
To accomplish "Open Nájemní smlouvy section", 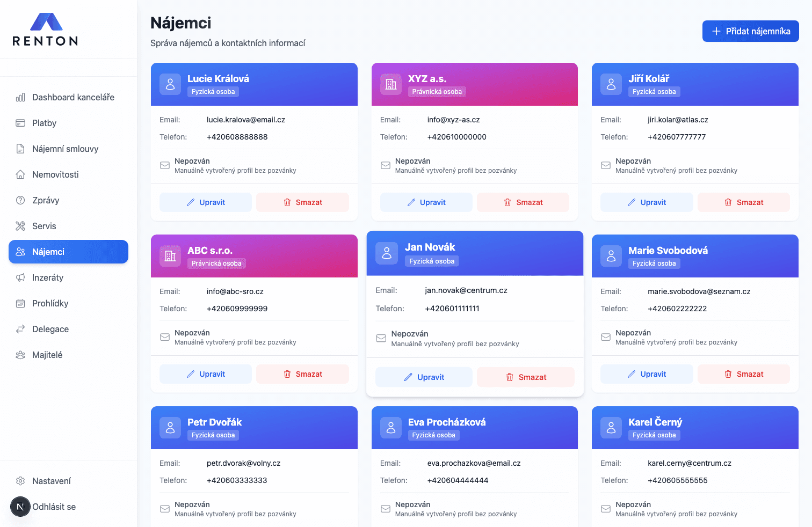I will (65, 149).
